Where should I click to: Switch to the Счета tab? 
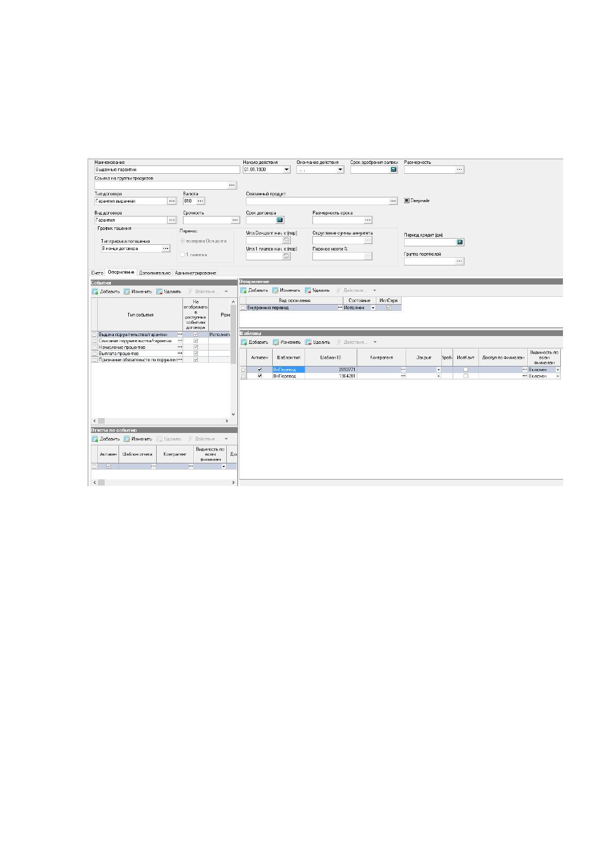click(x=97, y=273)
